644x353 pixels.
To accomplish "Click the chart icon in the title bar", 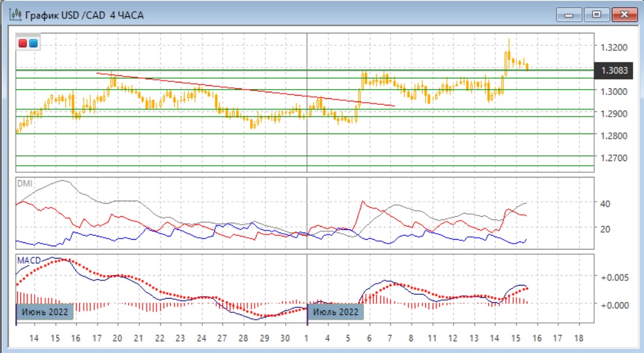I will click(x=15, y=15).
